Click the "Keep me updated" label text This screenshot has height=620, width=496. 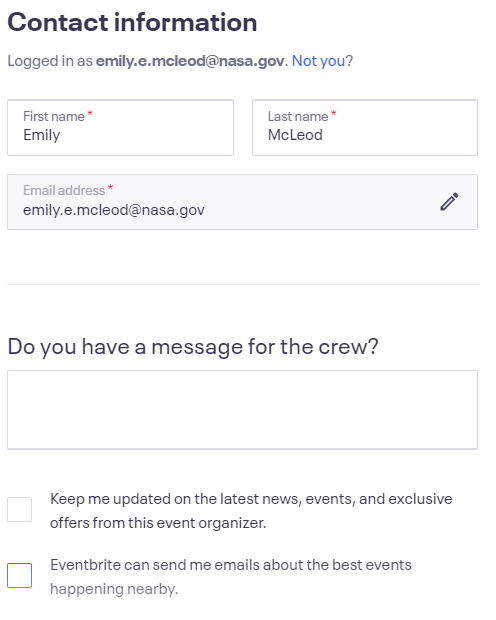point(251,511)
